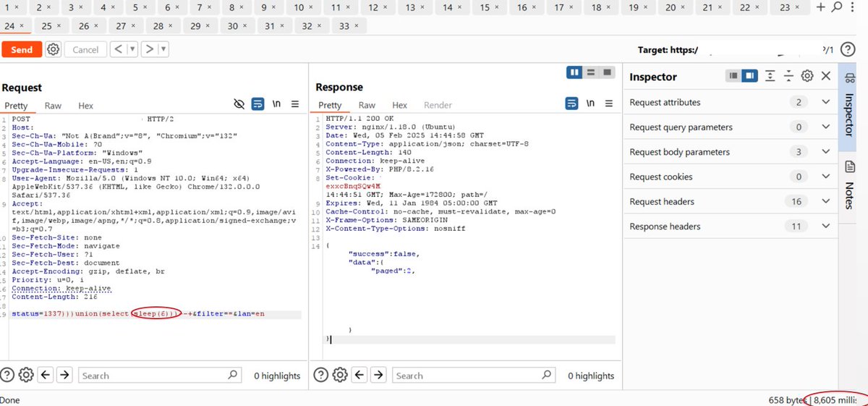
Task: Click the orange Send button
Action: pos(22,50)
